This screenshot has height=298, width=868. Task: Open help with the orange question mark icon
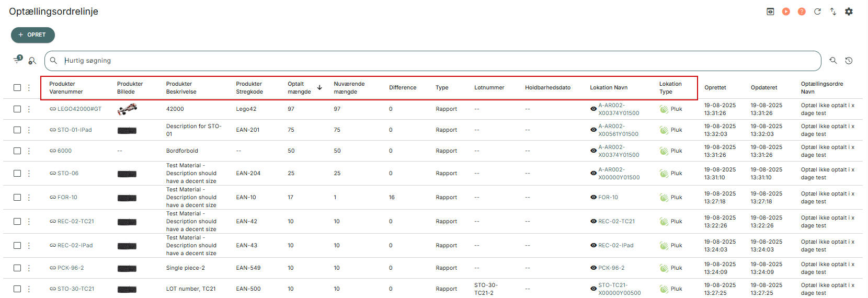802,12
